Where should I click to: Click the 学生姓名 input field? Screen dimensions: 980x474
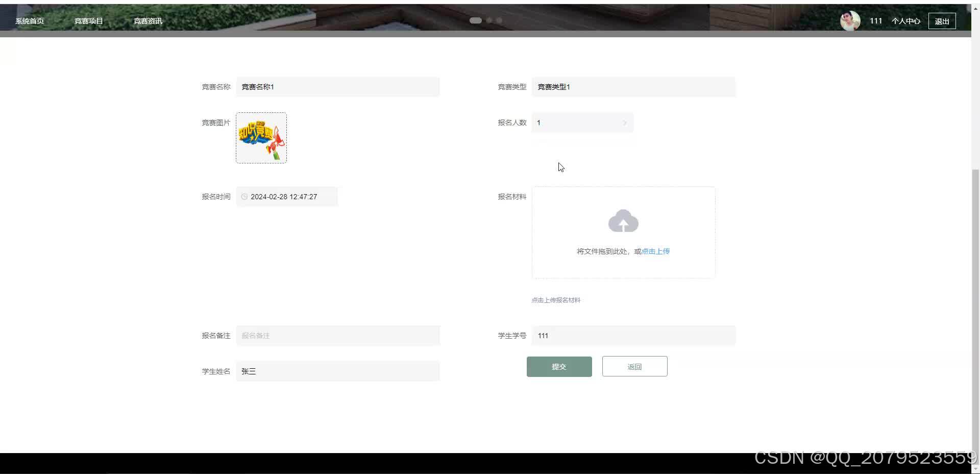(338, 371)
